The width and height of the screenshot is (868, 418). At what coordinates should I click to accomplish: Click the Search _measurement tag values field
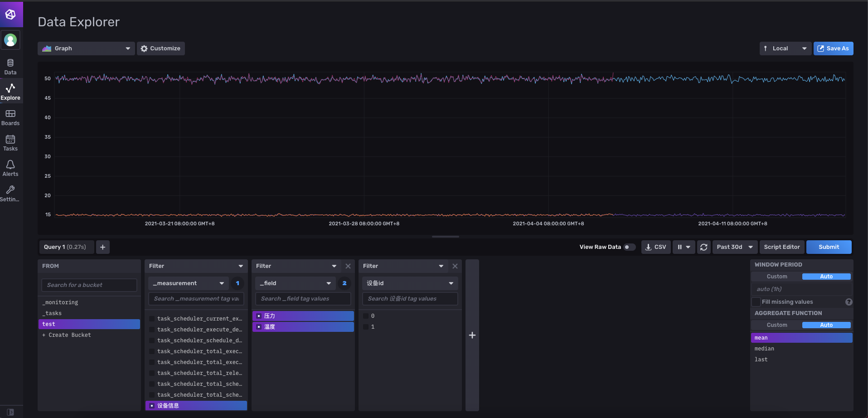[196, 299]
